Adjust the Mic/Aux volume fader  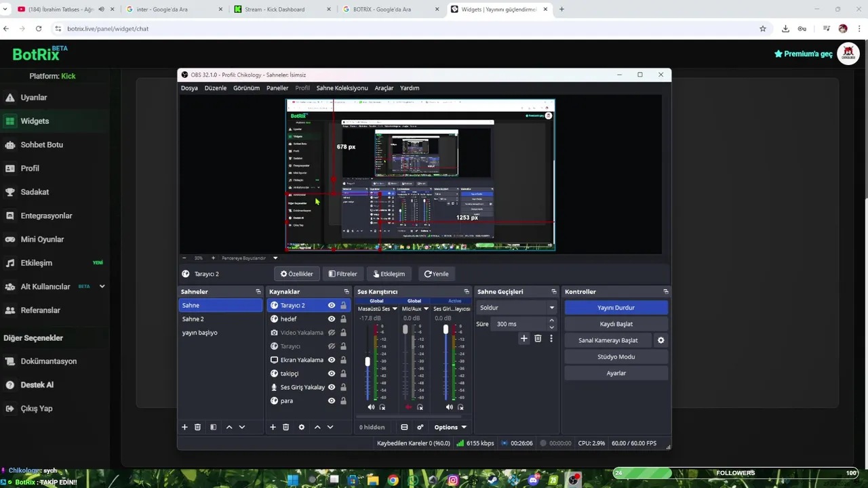click(406, 329)
